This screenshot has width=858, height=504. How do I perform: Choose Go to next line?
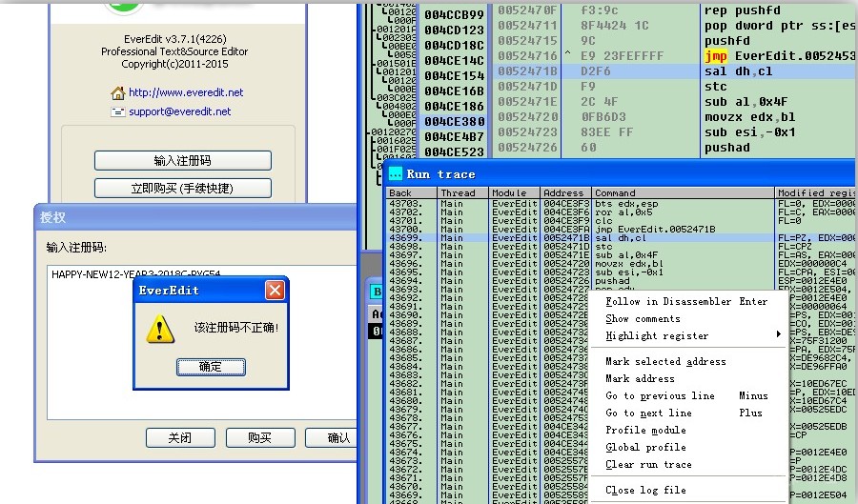pyautogui.click(x=688, y=413)
